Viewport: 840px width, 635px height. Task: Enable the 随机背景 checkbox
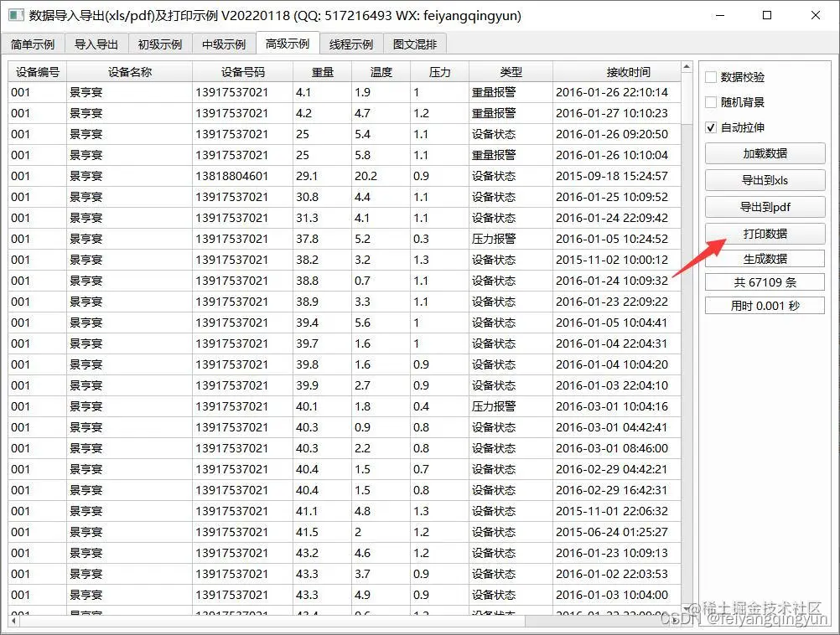point(711,102)
